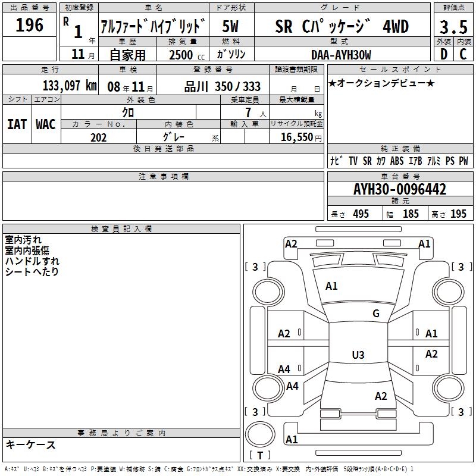
Task: Click the overall score 3.5
Action: point(453,27)
